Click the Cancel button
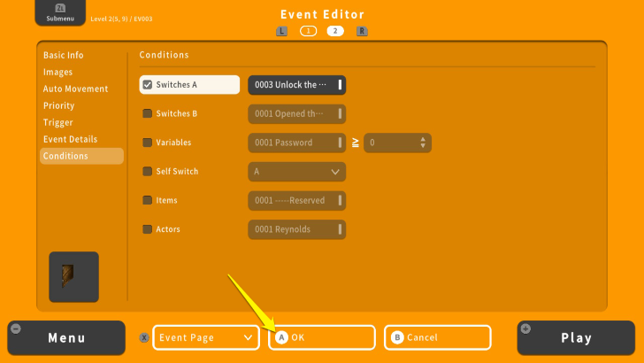 (x=438, y=337)
